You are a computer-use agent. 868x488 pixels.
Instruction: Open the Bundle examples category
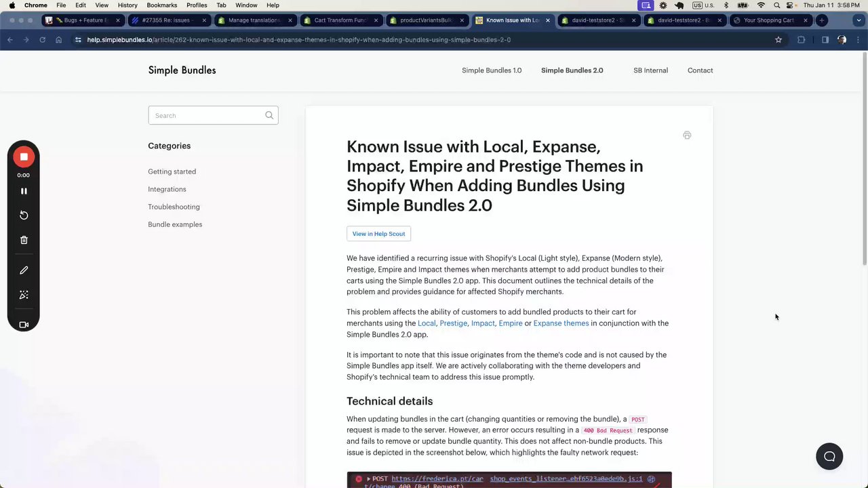[x=175, y=224]
